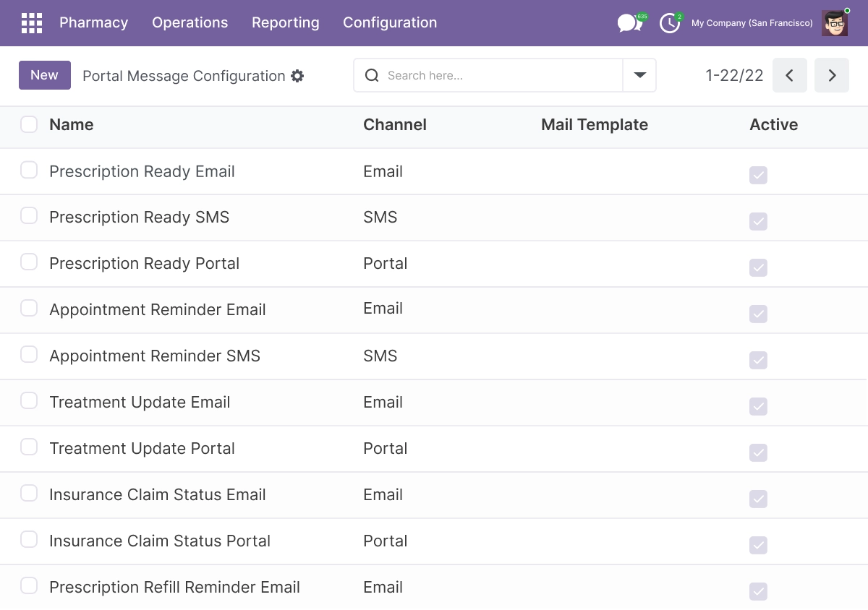Open the Operations menu
868x610 pixels.
pos(190,23)
